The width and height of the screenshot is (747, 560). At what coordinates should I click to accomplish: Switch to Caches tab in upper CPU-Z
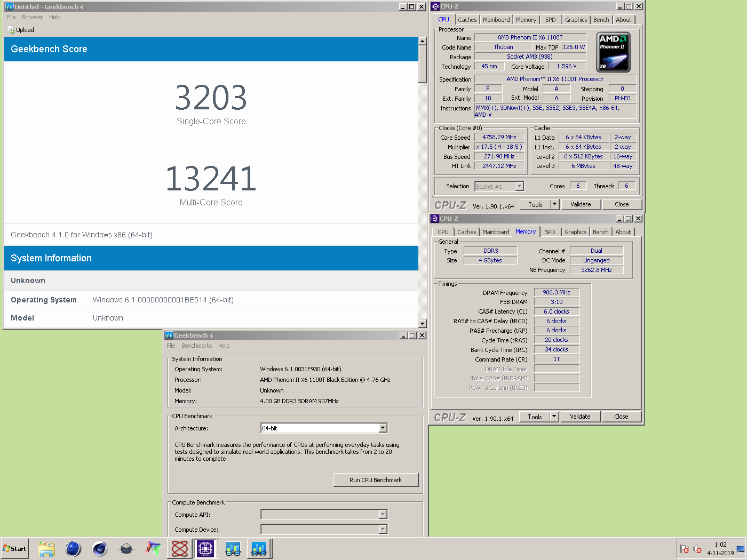(467, 20)
